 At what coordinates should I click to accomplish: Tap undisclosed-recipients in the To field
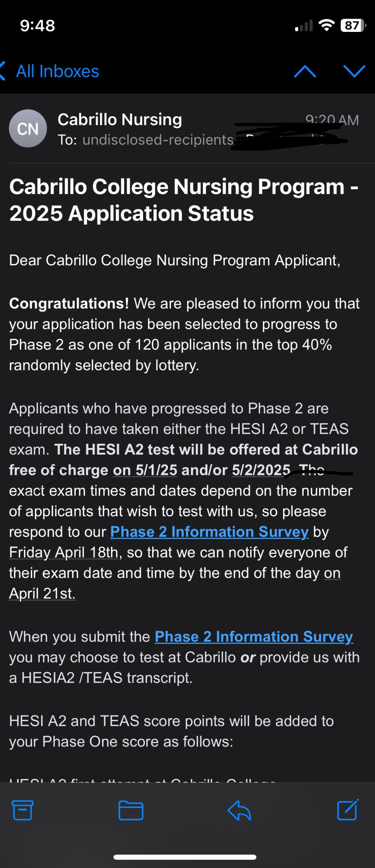coord(158,140)
